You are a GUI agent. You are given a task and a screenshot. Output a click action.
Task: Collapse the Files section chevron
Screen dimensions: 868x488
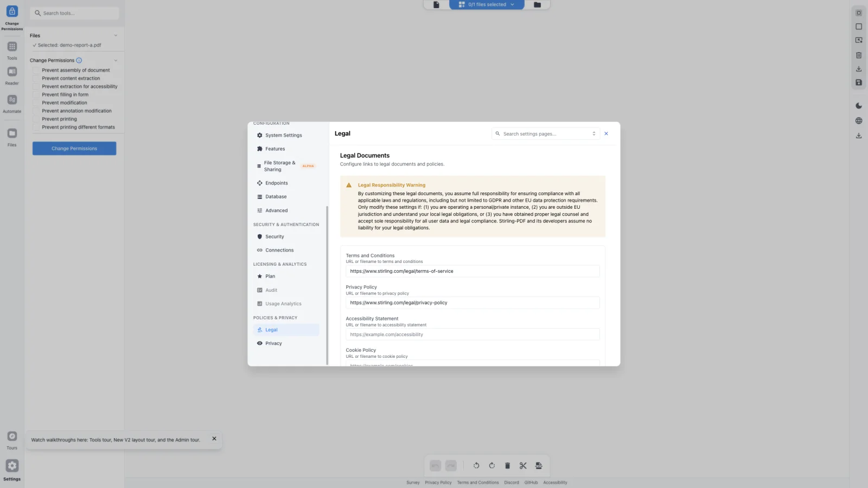pos(116,36)
